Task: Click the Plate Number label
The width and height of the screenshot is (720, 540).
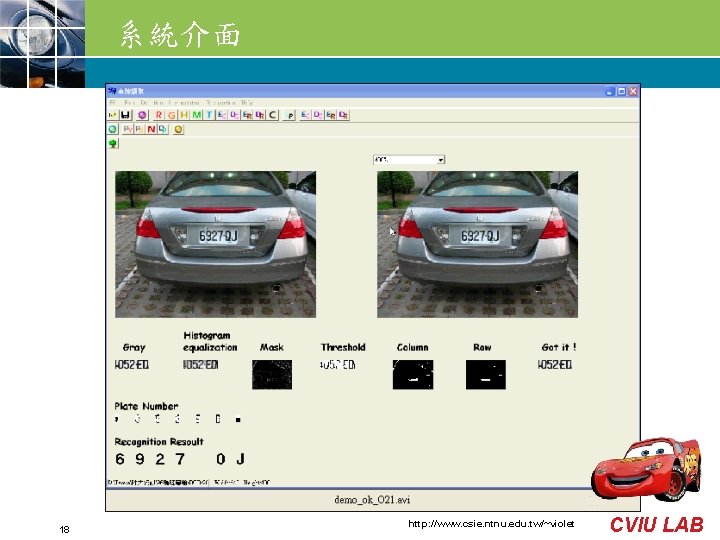Action: pyautogui.click(x=146, y=406)
